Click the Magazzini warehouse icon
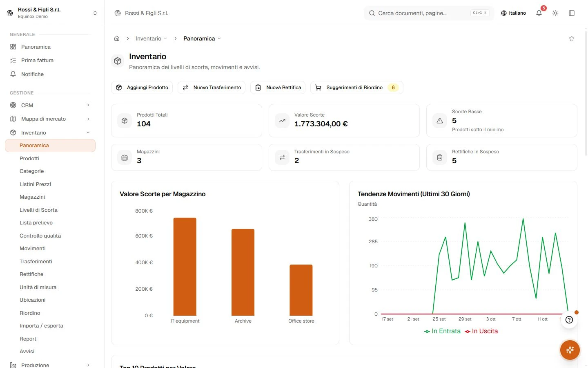Viewport: 588px width, 368px height. point(125,157)
